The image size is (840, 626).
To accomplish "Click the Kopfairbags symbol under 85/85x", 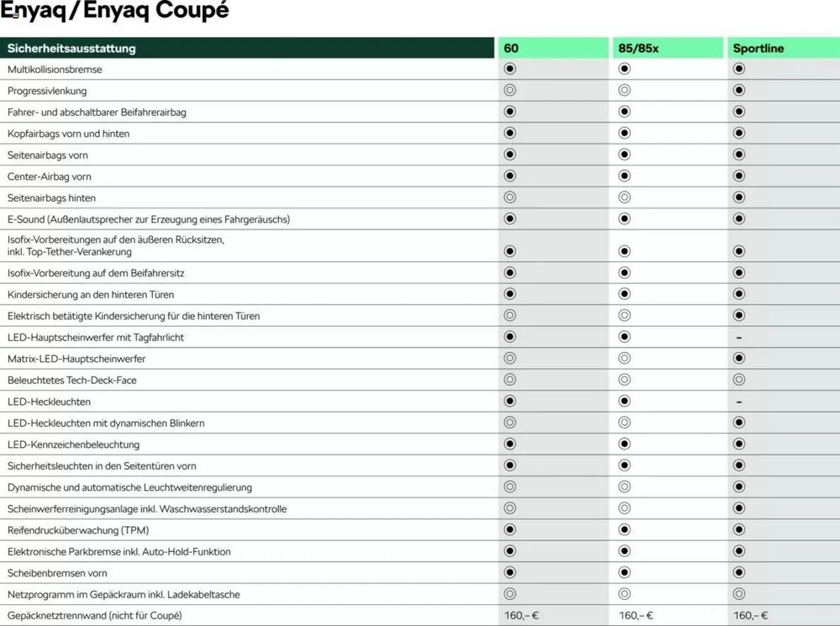I will (625, 133).
